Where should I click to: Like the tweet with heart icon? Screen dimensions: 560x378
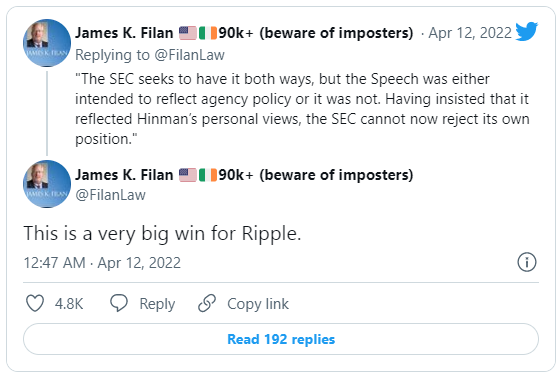[x=35, y=303]
